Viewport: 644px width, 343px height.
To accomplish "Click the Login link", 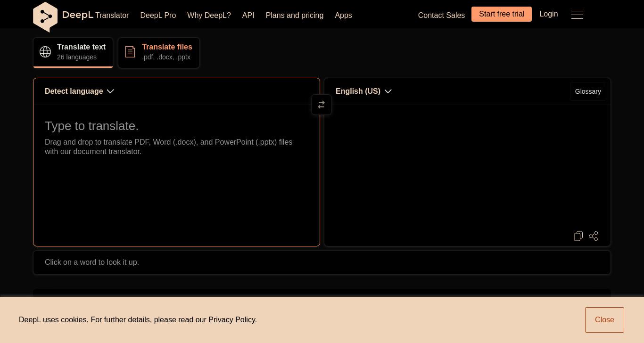I will click(549, 14).
